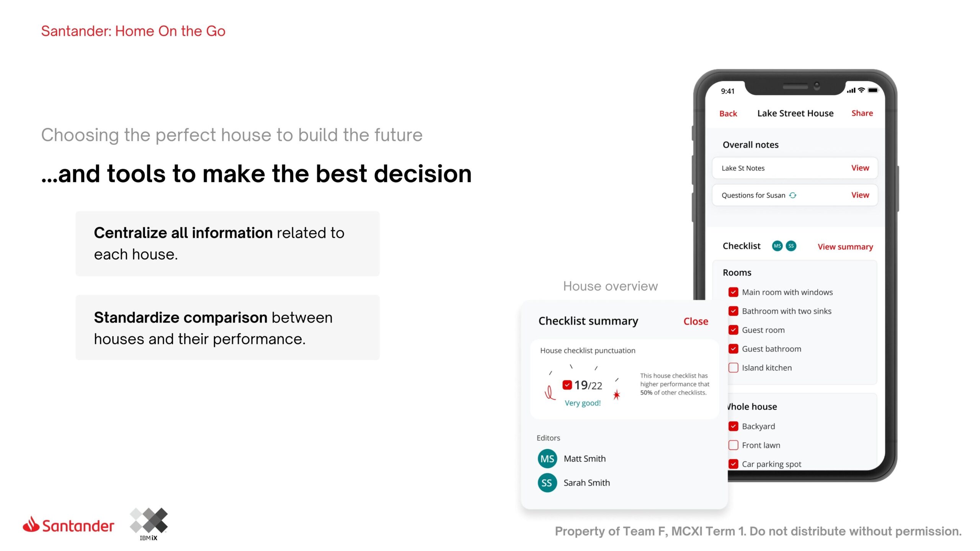Click the Matt Smith editor avatar icon

click(x=548, y=458)
